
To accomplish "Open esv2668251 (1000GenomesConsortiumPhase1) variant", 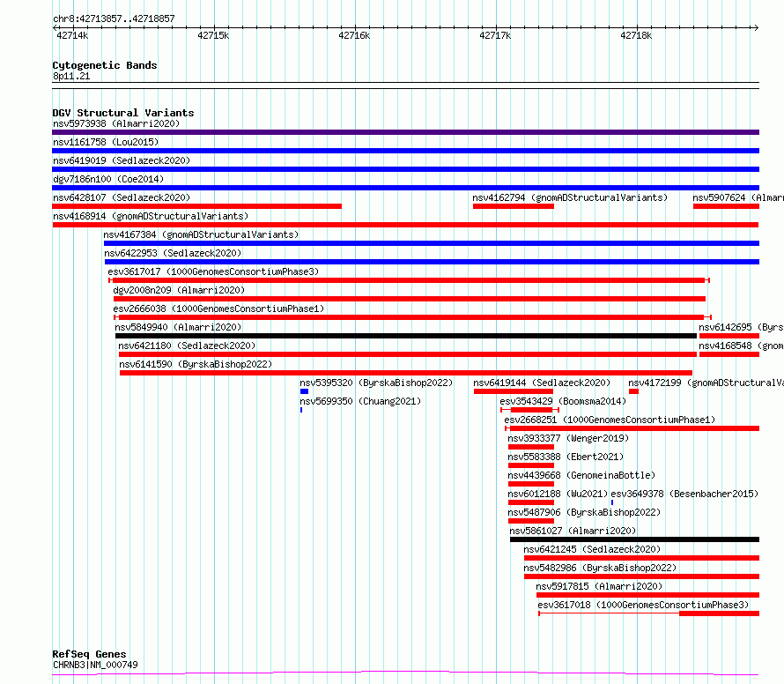I will [610, 420].
